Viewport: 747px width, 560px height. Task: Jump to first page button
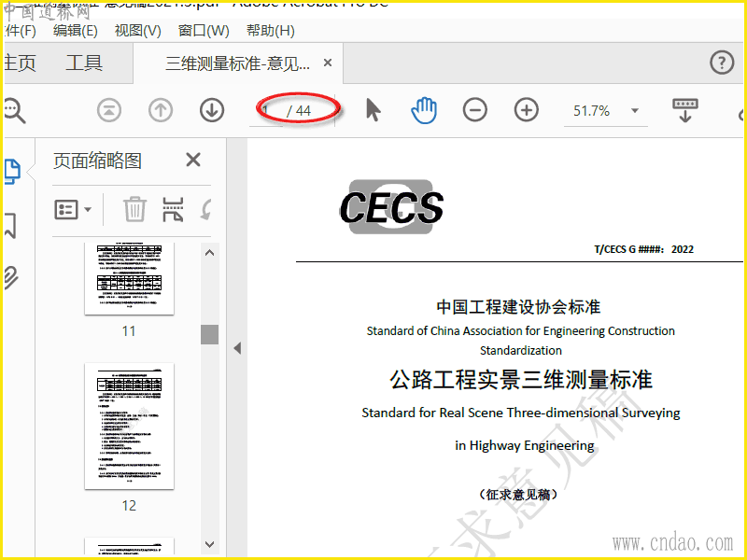tap(109, 110)
